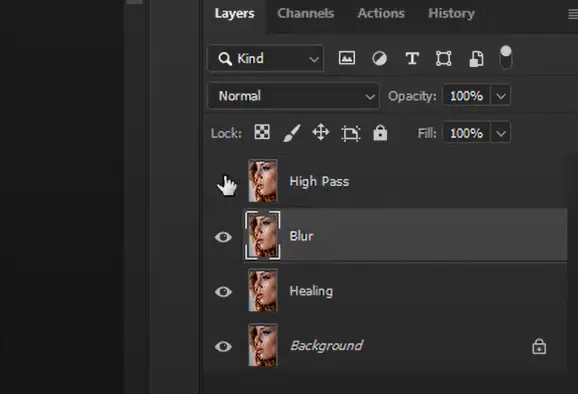Screen dimensions: 578x394
Task: Switch to the History tab
Action: click(x=451, y=14)
